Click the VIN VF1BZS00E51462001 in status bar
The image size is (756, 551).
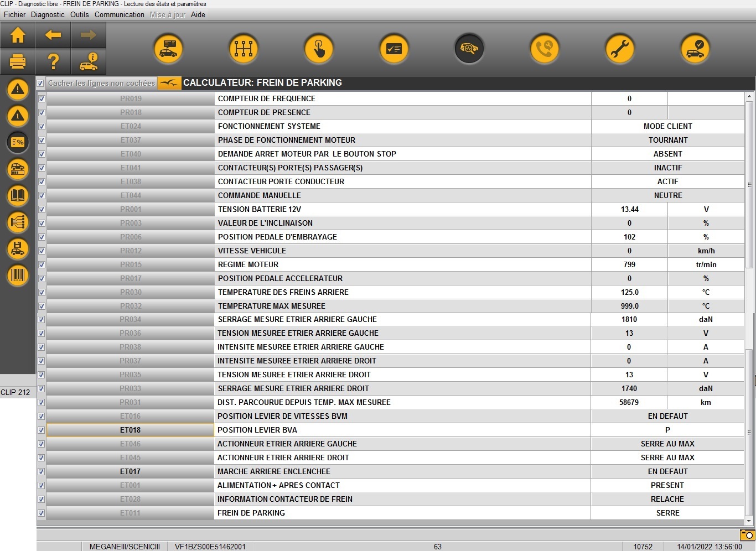[210, 547]
